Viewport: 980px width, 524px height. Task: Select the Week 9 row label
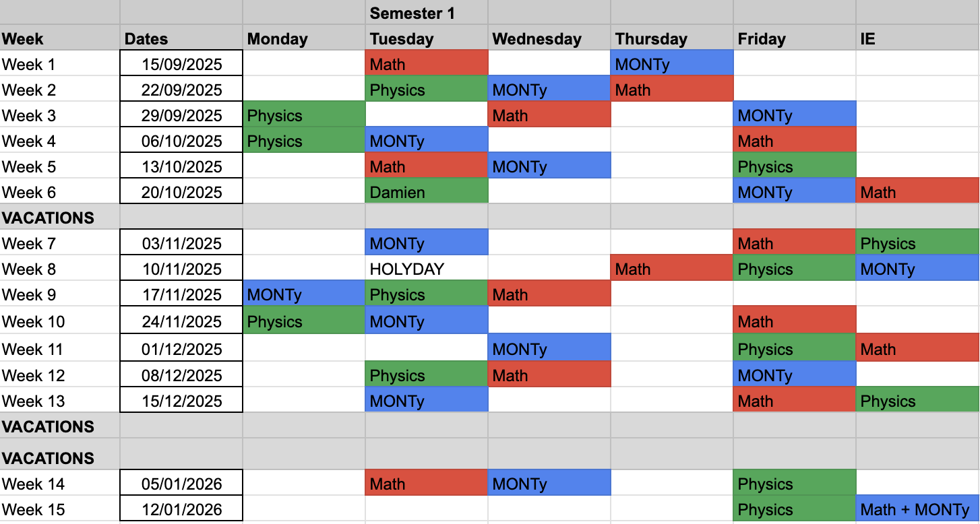click(59, 295)
